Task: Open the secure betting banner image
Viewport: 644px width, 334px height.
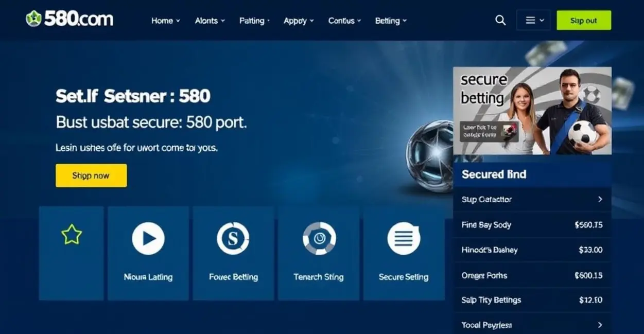Action: (532, 111)
